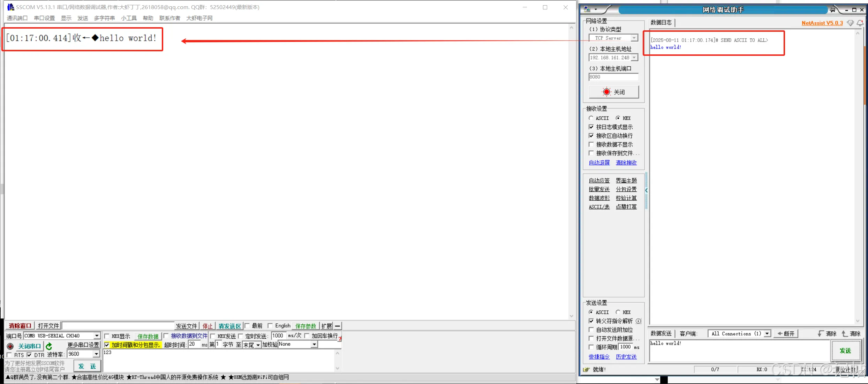Image resolution: width=868 pixels, height=384 pixels.
Task: Click the 超时时间 20 ms input field
Action: (x=194, y=345)
